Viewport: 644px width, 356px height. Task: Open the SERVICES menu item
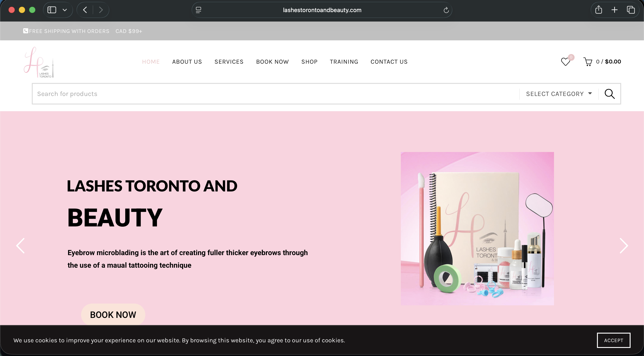(x=229, y=62)
